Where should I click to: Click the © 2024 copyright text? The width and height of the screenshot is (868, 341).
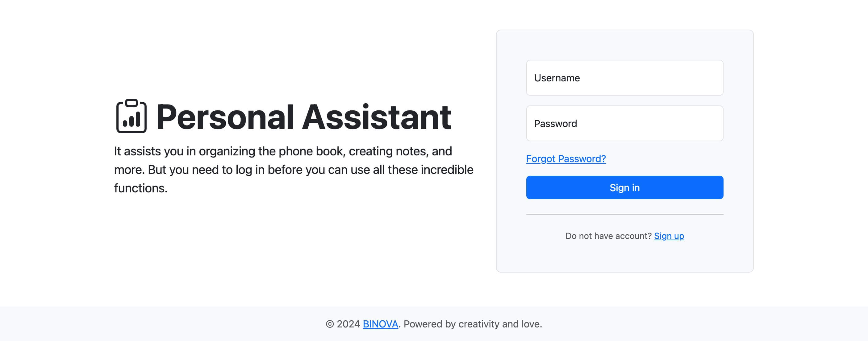click(x=343, y=324)
